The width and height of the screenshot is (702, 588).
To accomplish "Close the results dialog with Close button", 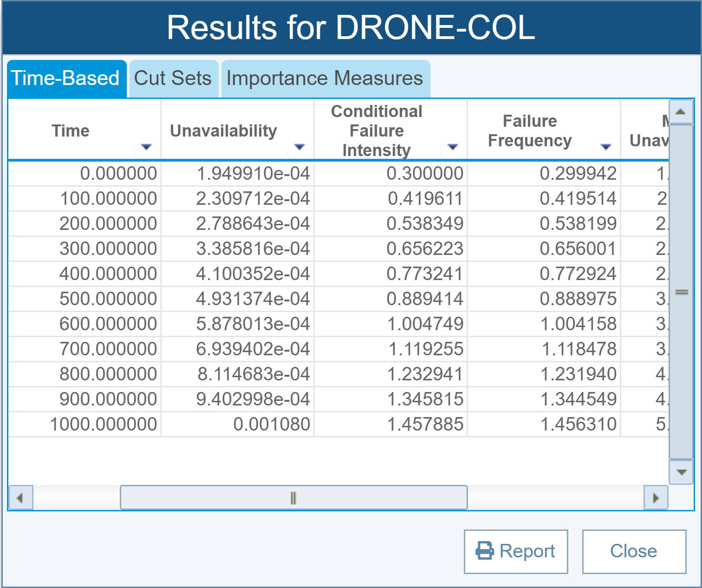I will click(x=634, y=551).
